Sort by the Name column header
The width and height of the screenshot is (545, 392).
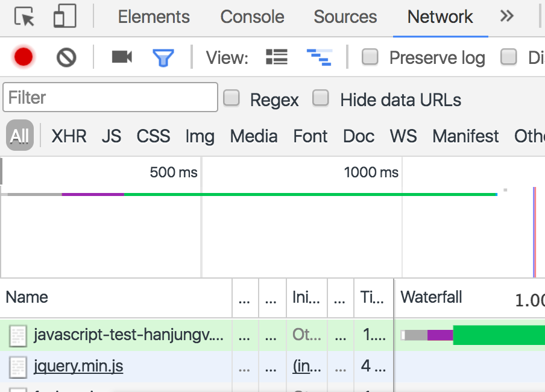(116, 298)
